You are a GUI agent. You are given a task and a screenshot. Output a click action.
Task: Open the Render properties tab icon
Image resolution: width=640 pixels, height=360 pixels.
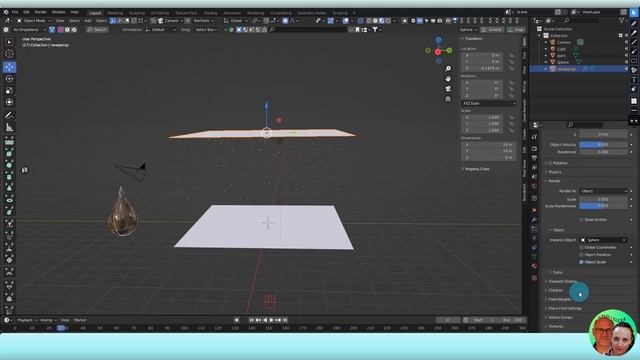click(534, 149)
